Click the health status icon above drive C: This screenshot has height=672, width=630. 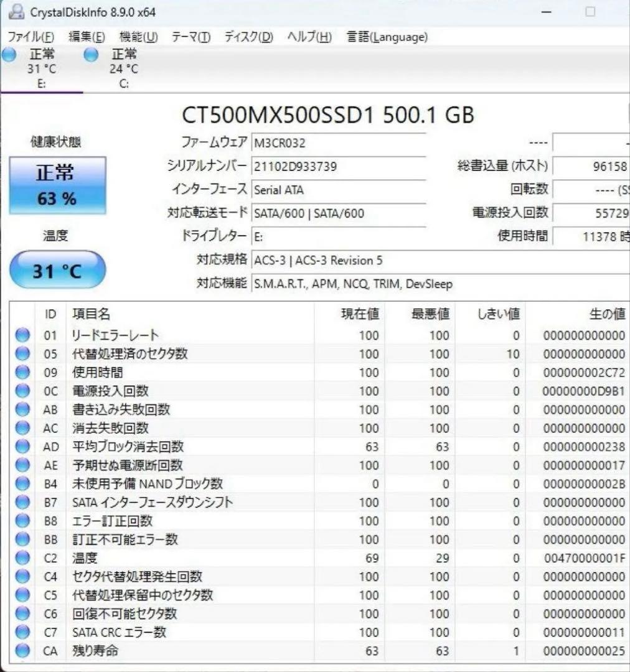click(91, 55)
